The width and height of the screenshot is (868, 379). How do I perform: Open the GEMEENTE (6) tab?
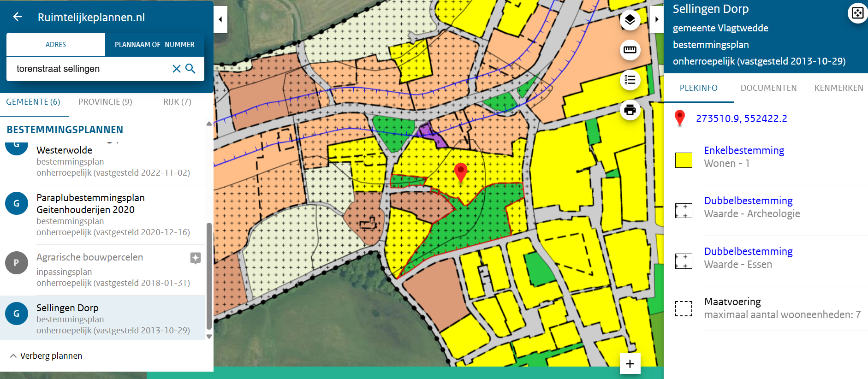click(x=33, y=102)
